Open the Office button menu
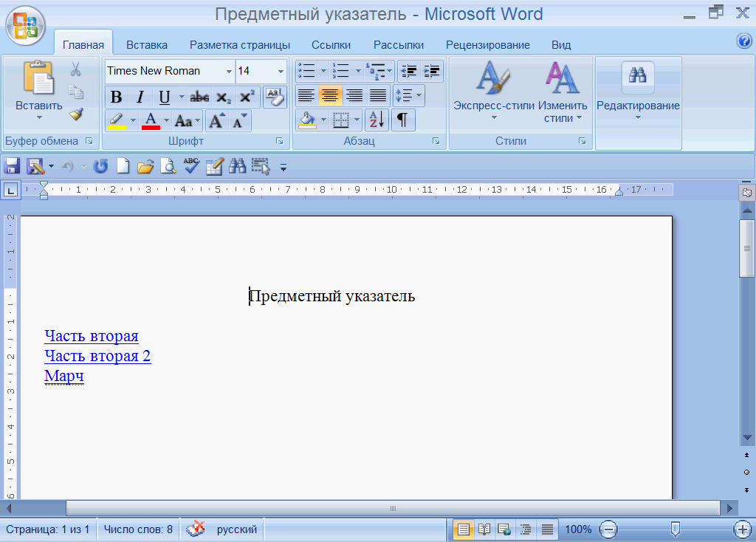756x542 pixels. (25, 25)
